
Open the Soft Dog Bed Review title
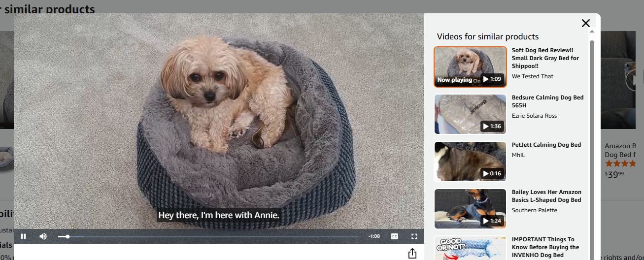pyautogui.click(x=545, y=58)
